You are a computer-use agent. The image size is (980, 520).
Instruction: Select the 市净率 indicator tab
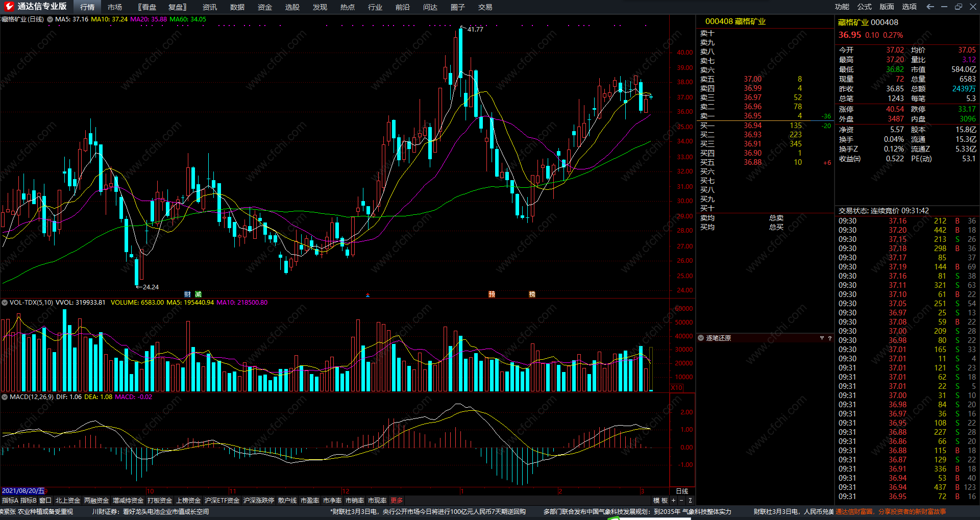pyautogui.click(x=332, y=501)
